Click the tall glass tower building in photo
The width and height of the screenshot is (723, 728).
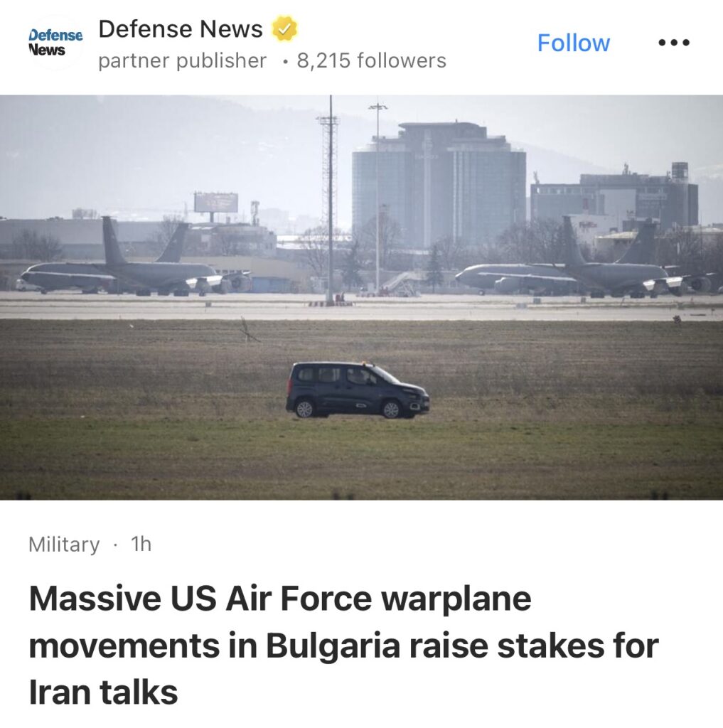[439, 186]
